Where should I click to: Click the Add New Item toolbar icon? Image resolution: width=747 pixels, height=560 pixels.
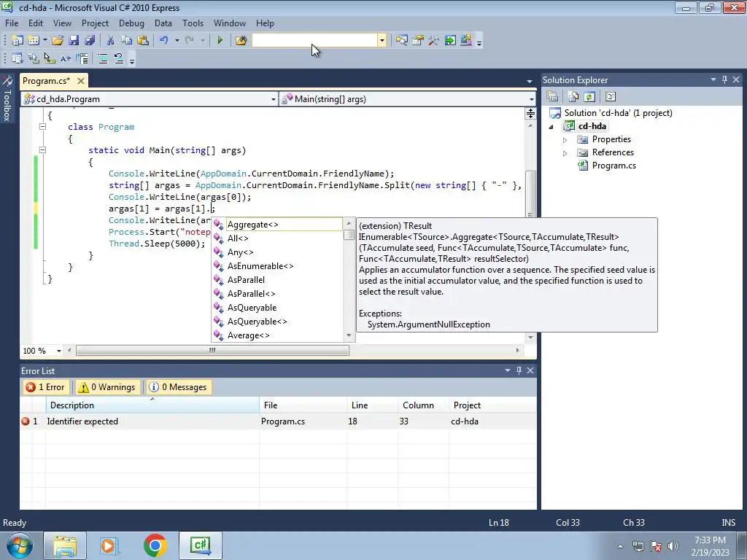coord(34,41)
